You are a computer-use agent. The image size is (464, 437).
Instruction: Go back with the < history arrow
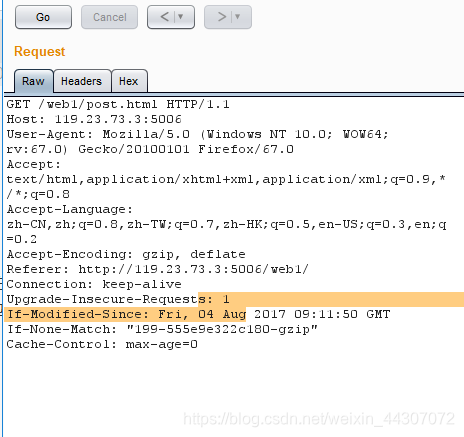pos(165,16)
